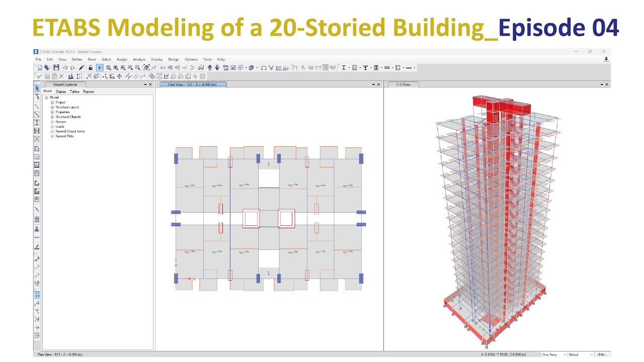Open the Design menu
Screen dimensions: 644x362
pyautogui.click(x=174, y=59)
